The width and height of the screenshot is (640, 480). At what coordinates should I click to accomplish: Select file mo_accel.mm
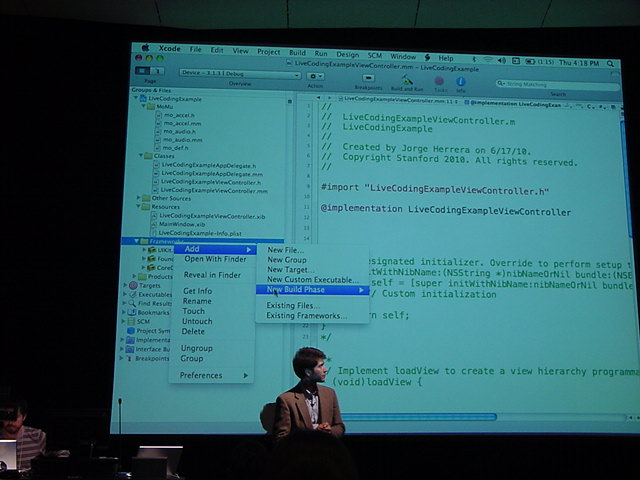tap(182, 123)
